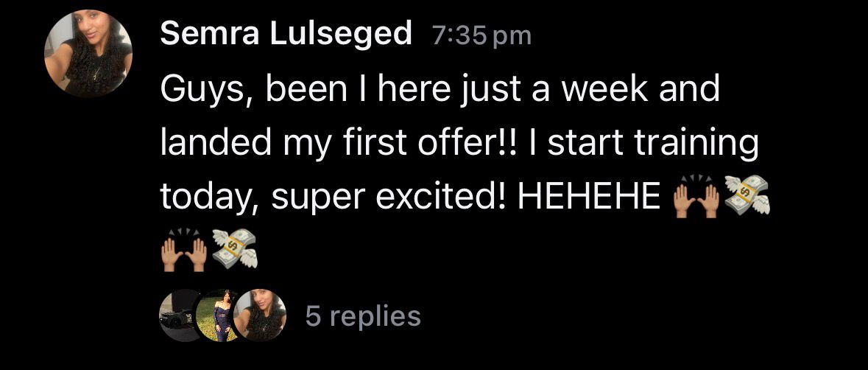The width and height of the screenshot is (868, 370).
Task: Click flying money emoji ending third line
Action: coord(747,195)
